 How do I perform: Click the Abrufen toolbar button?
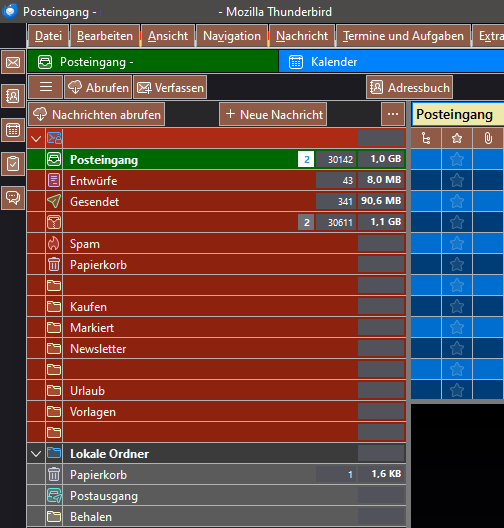click(x=98, y=87)
